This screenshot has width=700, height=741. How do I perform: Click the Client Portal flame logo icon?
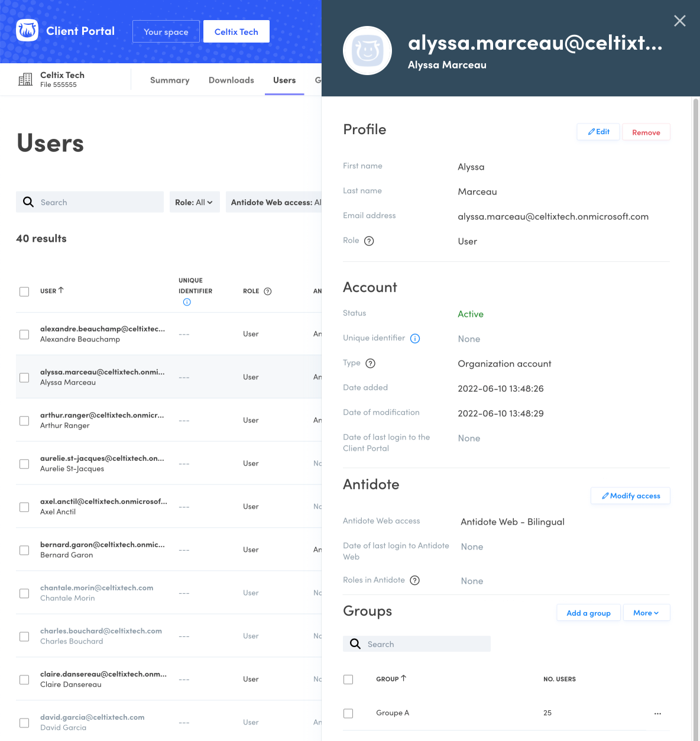tap(27, 31)
